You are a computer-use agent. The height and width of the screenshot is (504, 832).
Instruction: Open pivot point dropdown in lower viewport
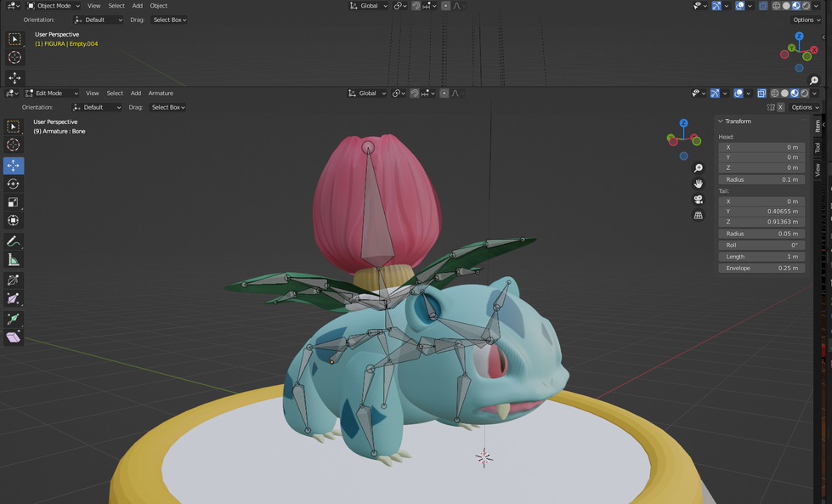(x=399, y=93)
